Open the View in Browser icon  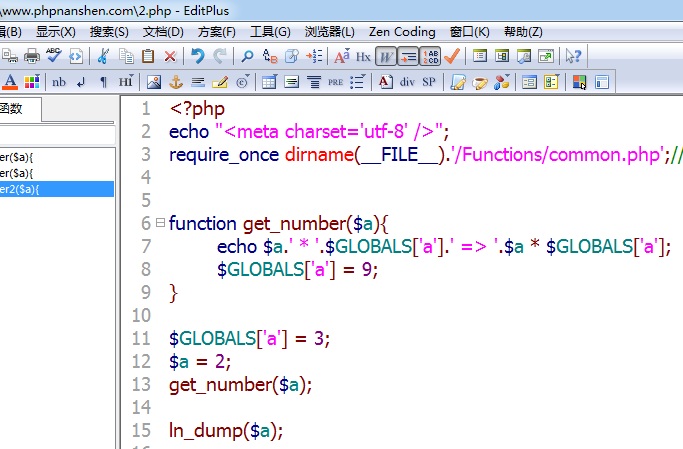click(x=76, y=56)
